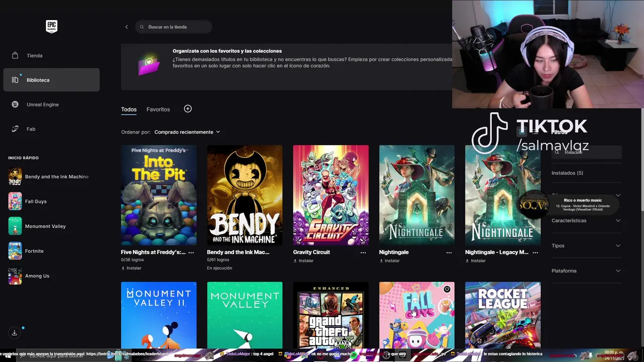644x362 pixels.
Task: Click the En ejecución status text
Action: tap(219, 268)
